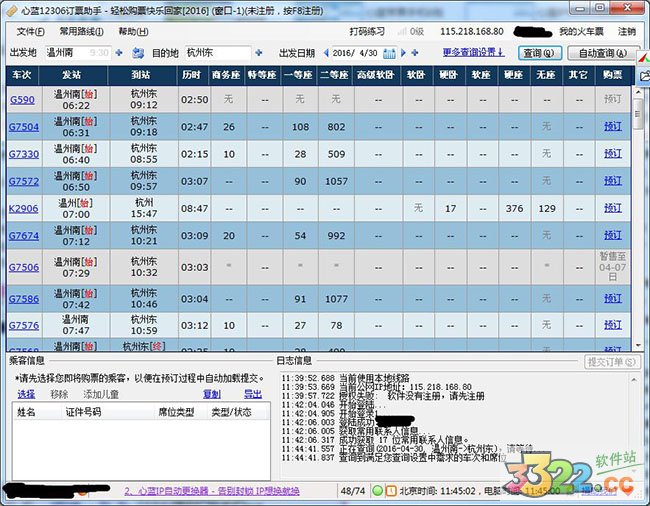Open train G7506 link
The image size is (650, 506).
(x=24, y=267)
